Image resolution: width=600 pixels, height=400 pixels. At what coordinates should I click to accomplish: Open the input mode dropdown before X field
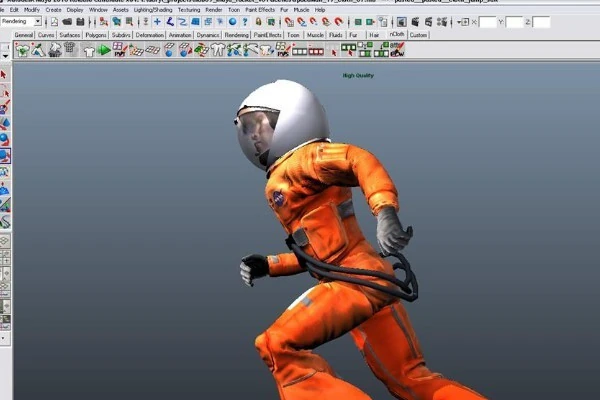(x=463, y=22)
